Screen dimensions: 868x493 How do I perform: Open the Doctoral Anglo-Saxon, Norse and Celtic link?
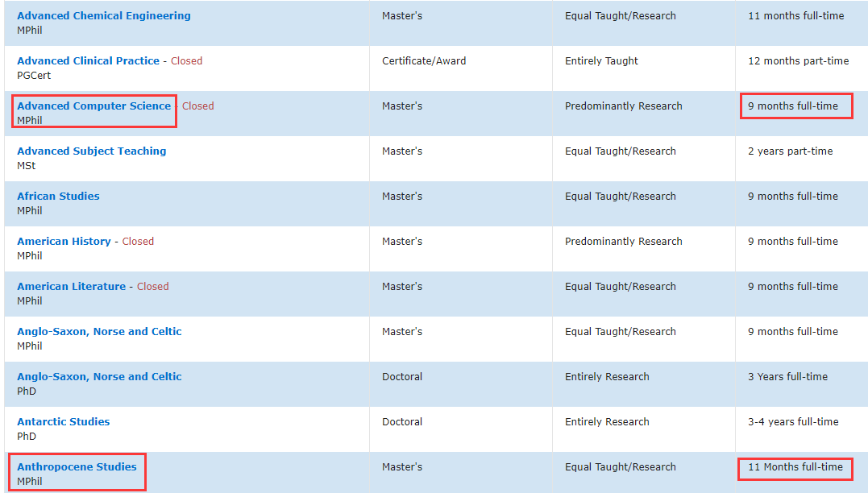99,377
